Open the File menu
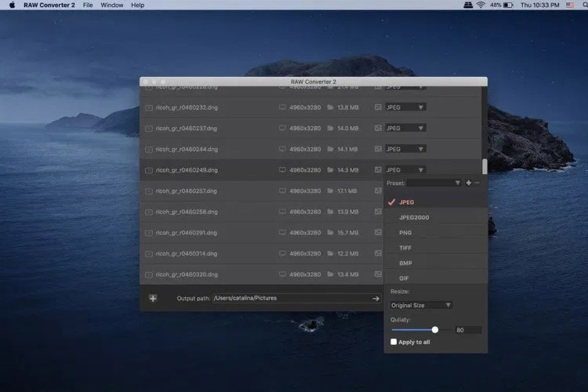The width and height of the screenshot is (588, 392). tap(88, 5)
